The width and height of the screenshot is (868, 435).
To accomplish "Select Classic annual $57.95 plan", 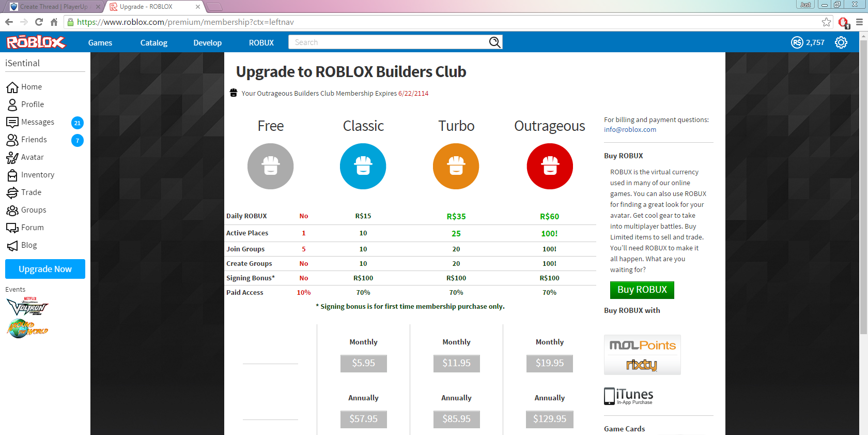I will pos(363,419).
